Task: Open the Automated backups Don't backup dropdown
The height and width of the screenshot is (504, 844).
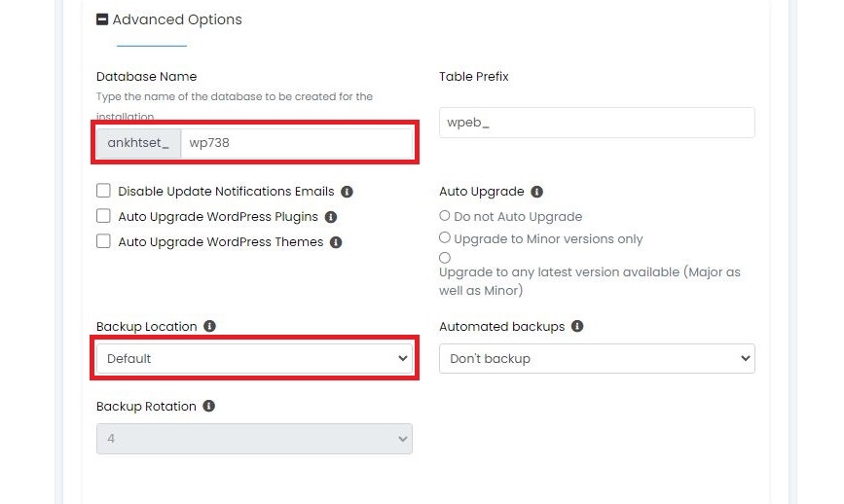Action: pyautogui.click(x=597, y=358)
